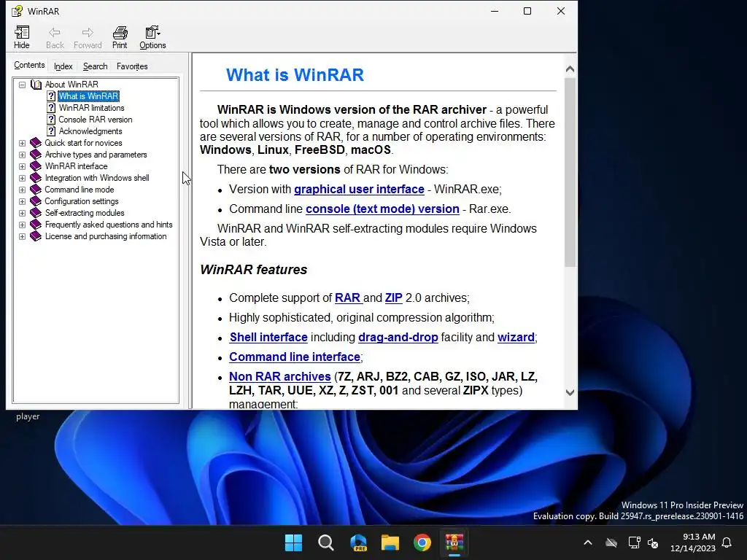Screen dimensions: 747x560
Task: Follow the Non RAR archives link
Action: coord(279,377)
